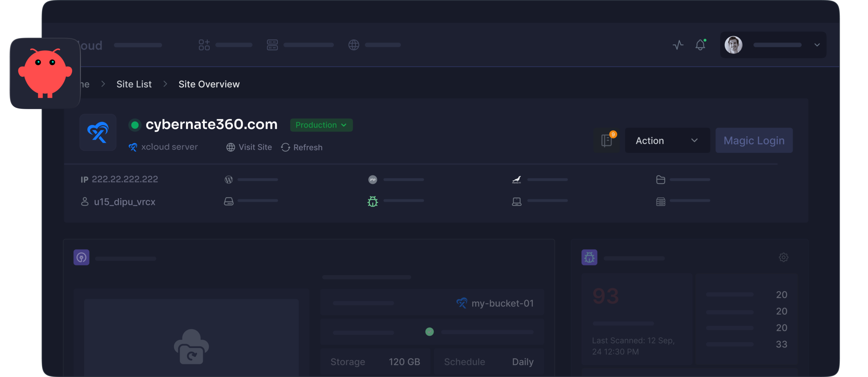This screenshot has width=868, height=377.
Task: Click the vulnerability scanner settings gear
Action: coord(783,257)
